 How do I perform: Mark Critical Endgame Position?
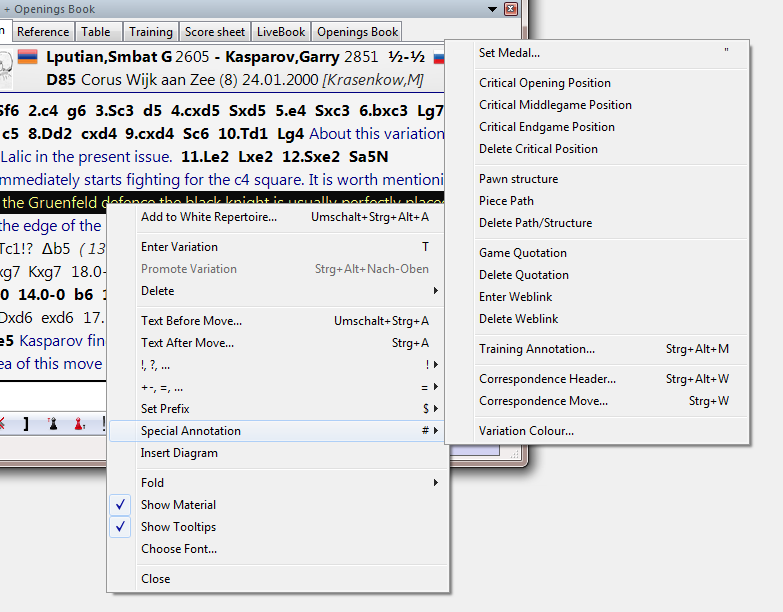[x=597, y=127]
